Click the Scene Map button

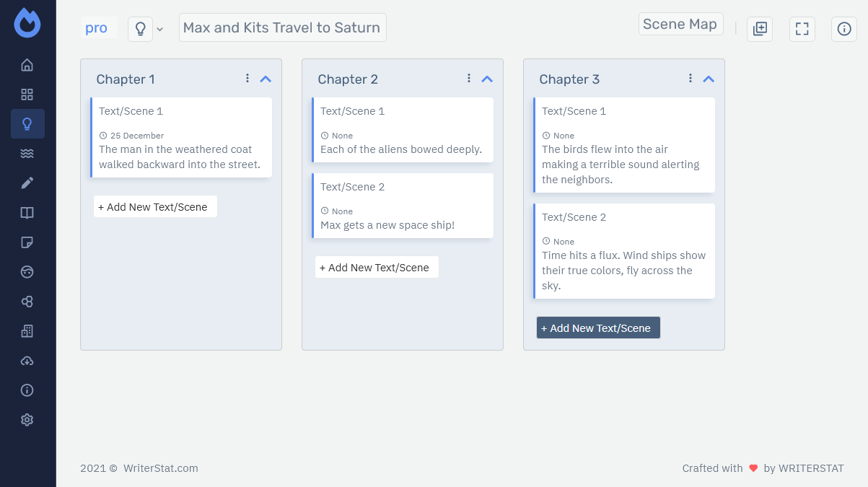point(680,24)
